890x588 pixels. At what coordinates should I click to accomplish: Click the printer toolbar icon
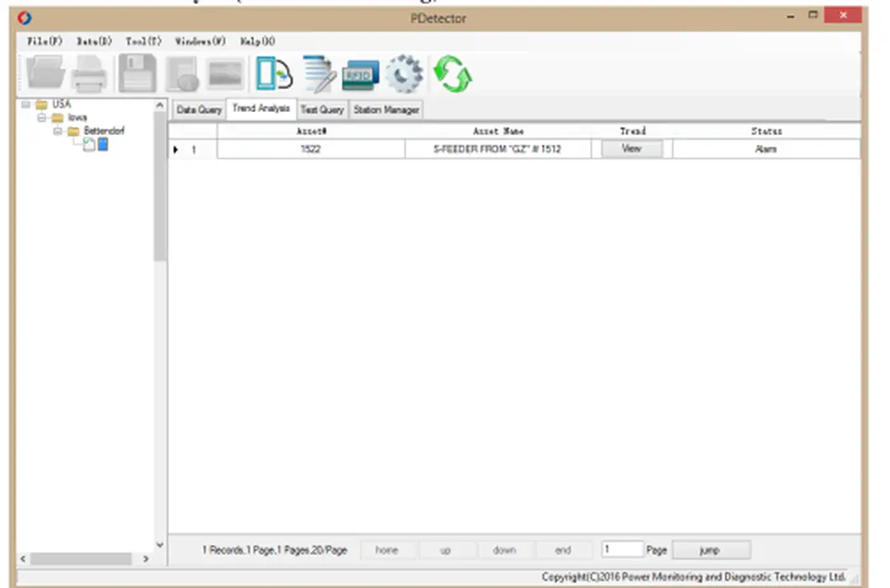89,76
